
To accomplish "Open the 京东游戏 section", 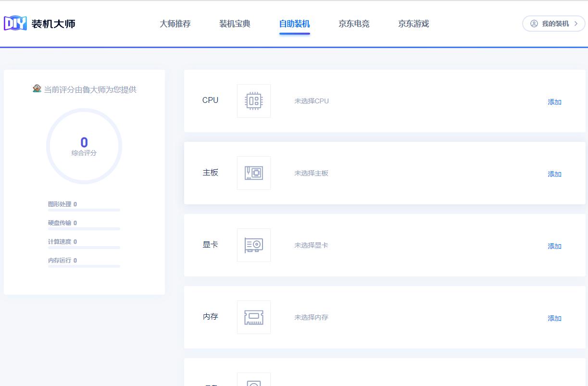I will 413,23.
